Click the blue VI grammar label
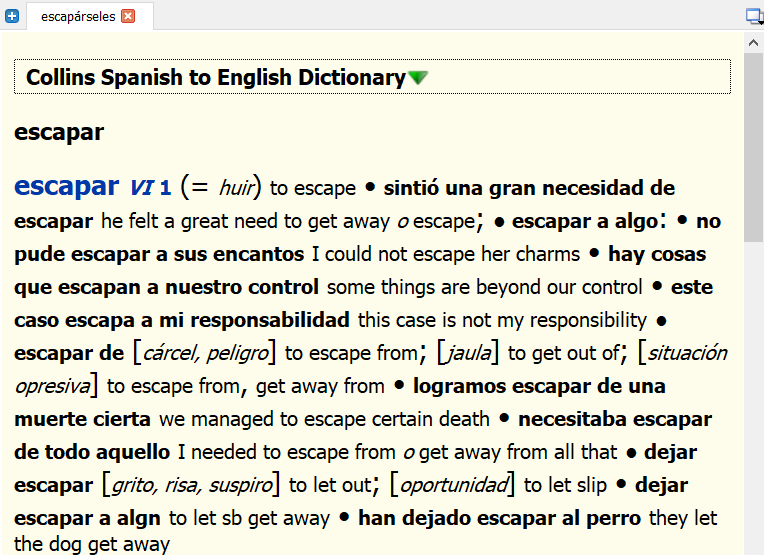The image size is (764, 555). click(x=142, y=188)
